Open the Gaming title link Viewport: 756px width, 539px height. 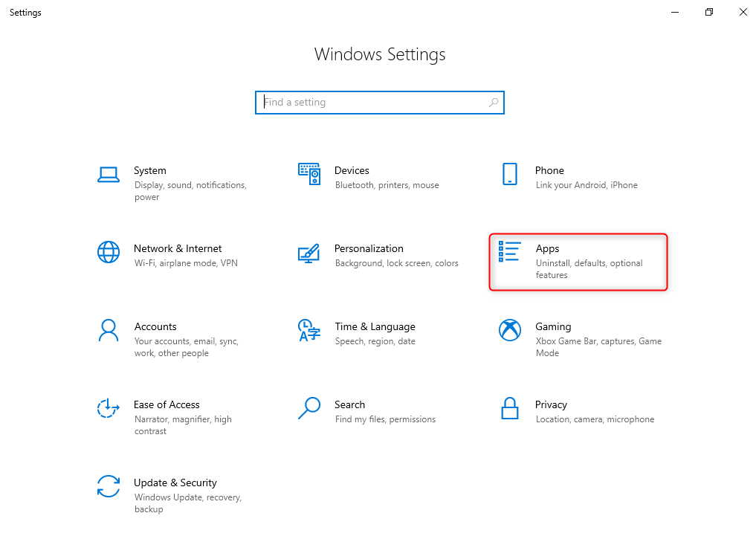tap(554, 327)
